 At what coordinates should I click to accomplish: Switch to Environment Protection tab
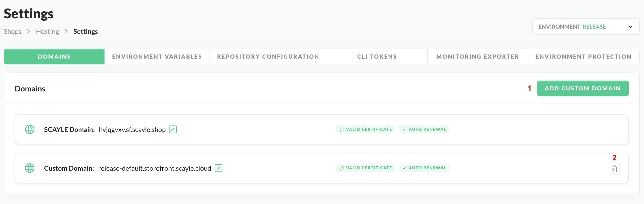click(x=583, y=57)
